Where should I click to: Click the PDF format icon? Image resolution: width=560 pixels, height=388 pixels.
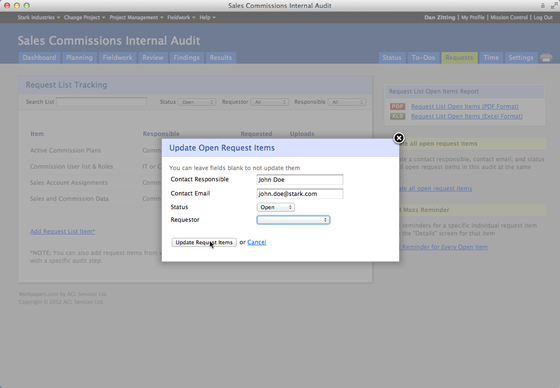(x=398, y=106)
